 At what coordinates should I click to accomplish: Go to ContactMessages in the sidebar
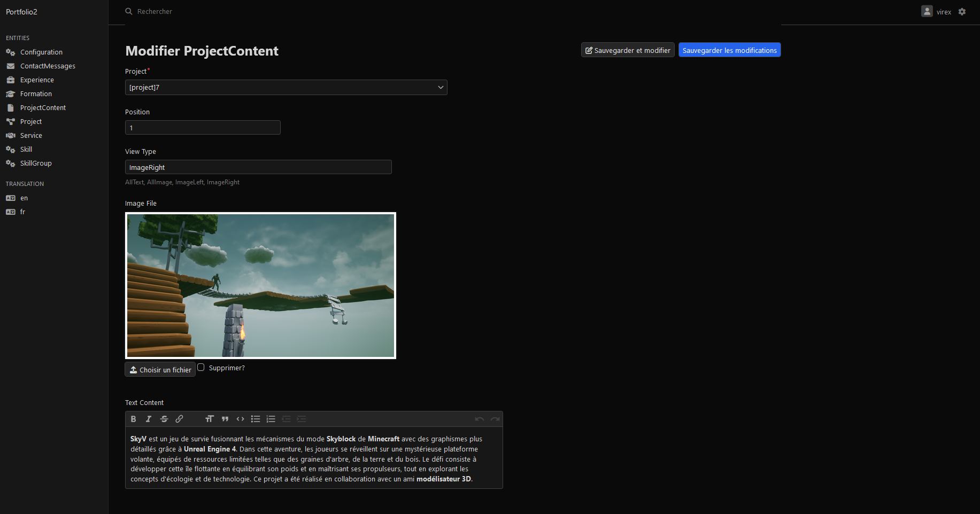(x=48, y=66)
